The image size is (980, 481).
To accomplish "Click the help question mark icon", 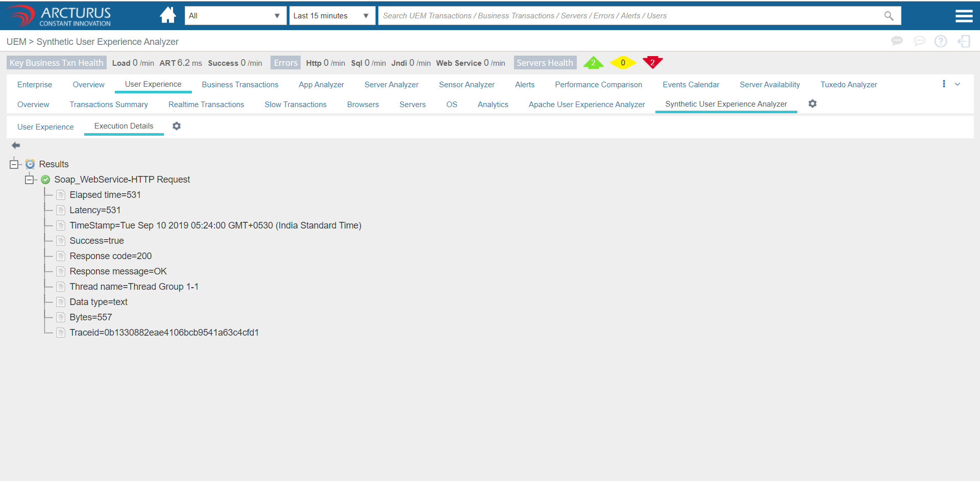I will point(940,41).
